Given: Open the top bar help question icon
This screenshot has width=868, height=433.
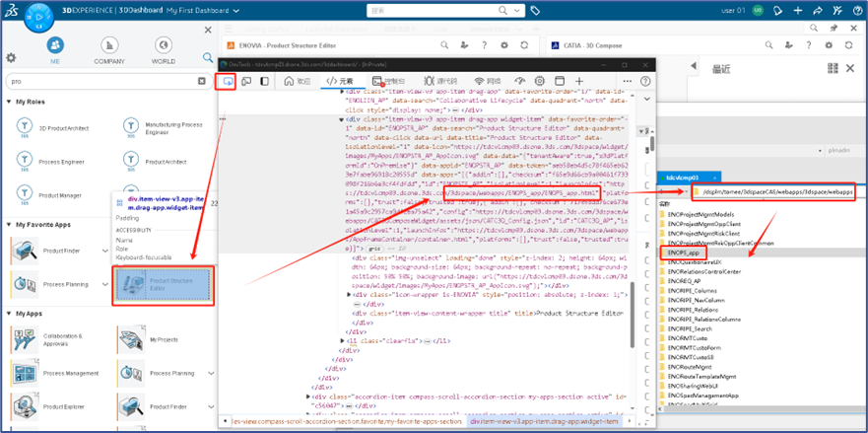Looking at the screenshot, I should pyautogui.click(x=856, y=11).
